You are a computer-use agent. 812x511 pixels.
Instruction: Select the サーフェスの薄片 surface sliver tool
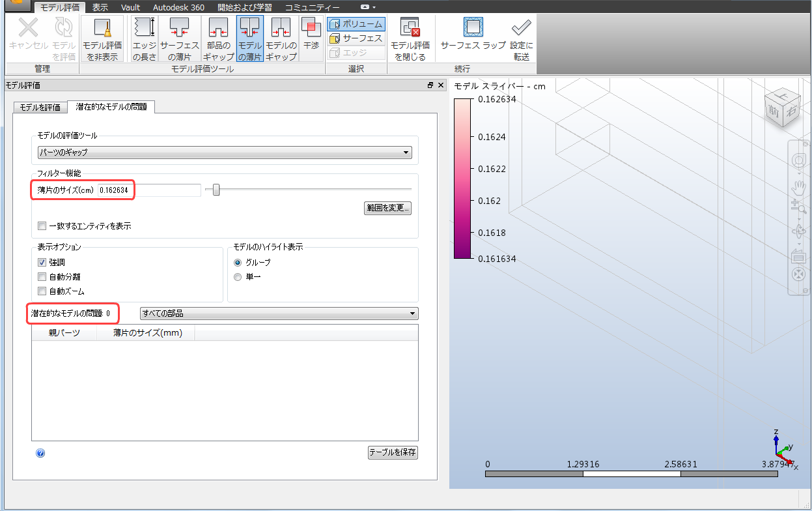[180, 38]
